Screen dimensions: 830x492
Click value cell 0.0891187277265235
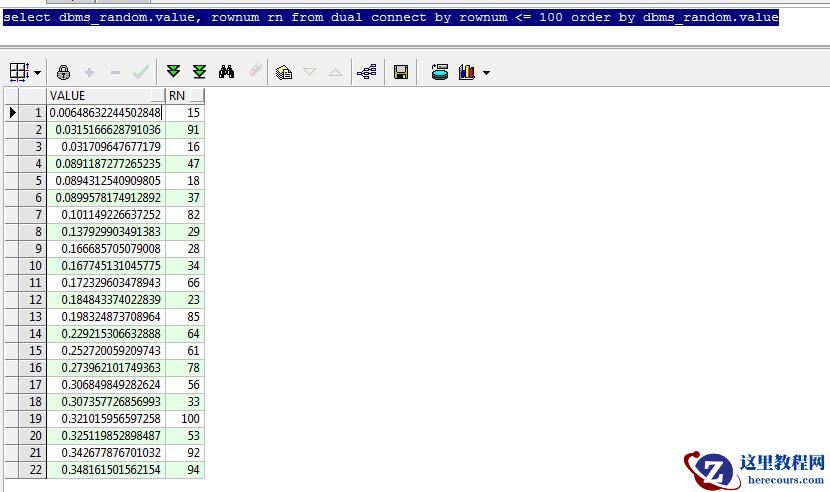(106, 164)
